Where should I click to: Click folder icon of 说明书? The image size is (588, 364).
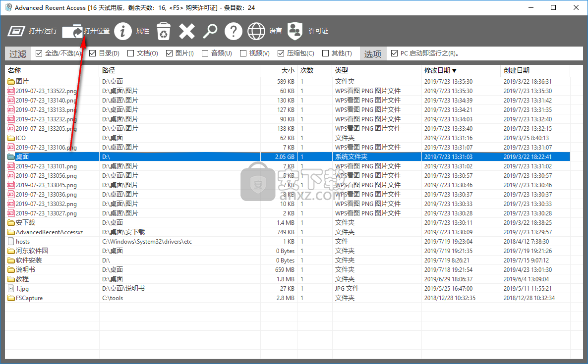[x=11, y=269]
